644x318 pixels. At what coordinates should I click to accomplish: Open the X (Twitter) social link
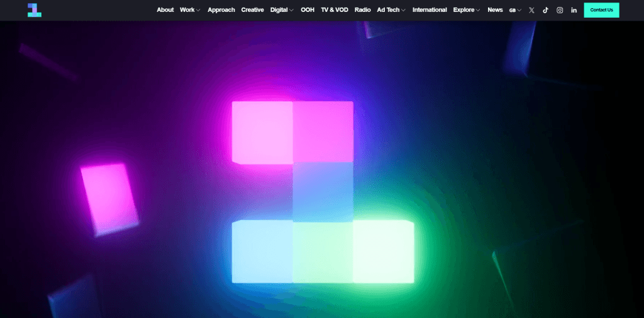(531, 10)
